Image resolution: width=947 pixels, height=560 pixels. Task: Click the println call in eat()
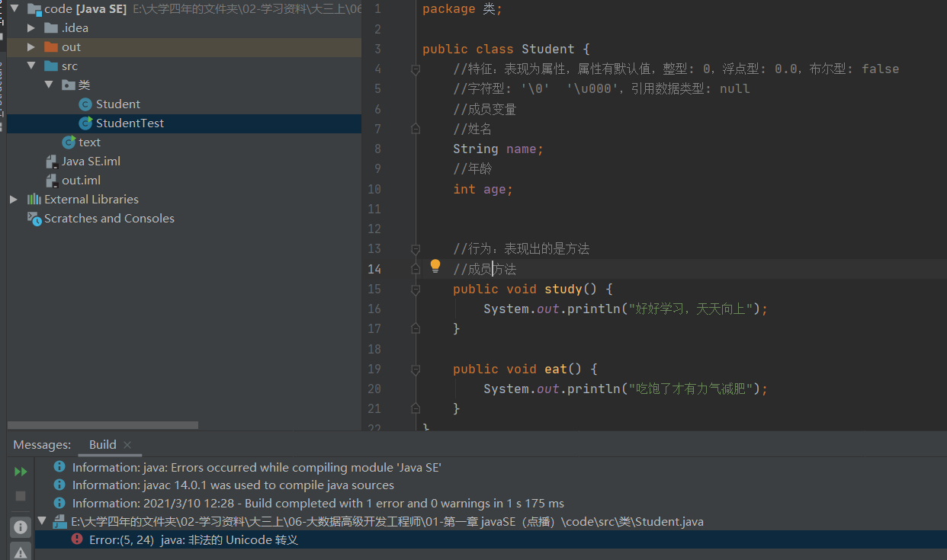pyautogui.click(x=625, y=389)
